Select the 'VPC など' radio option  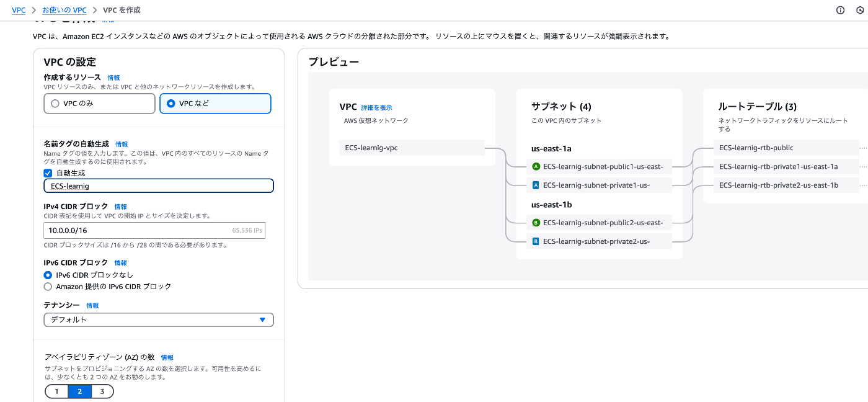coord(215,104)
